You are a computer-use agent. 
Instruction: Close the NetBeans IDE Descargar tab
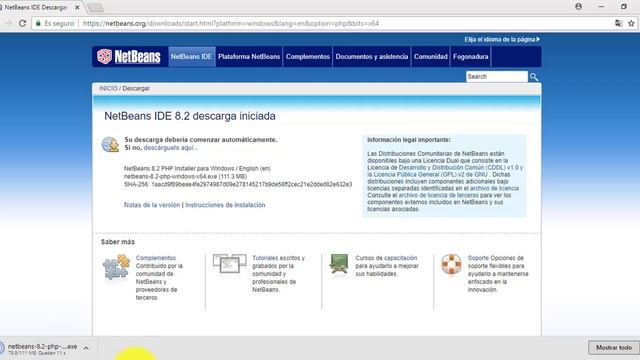(77, 7)
